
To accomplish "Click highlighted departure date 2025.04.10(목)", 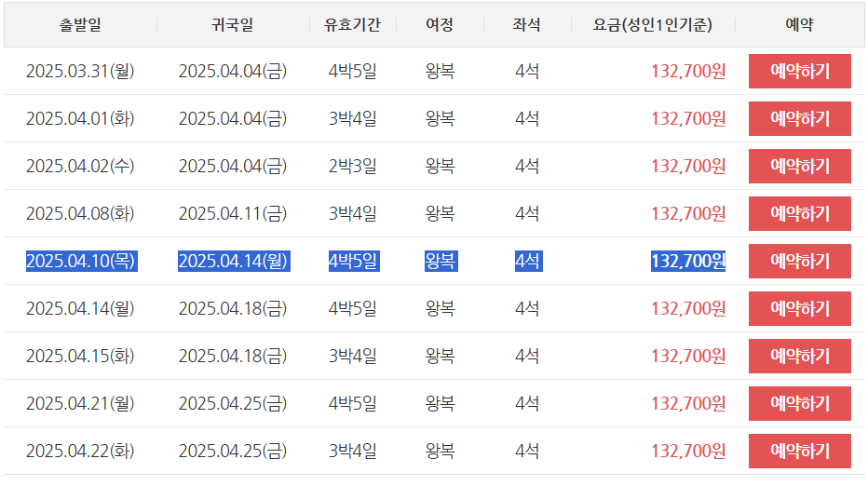I will point(81,261).
